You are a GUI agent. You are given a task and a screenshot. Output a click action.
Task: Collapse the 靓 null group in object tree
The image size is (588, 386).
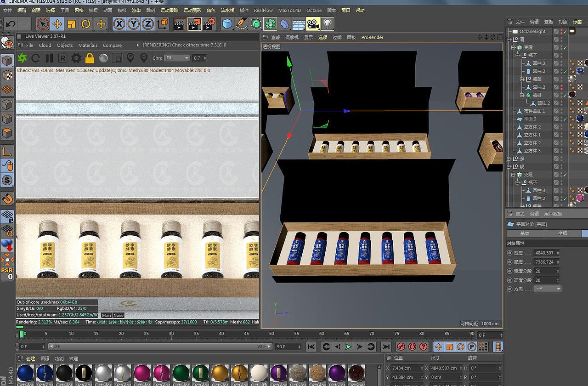tap(509, 167)
